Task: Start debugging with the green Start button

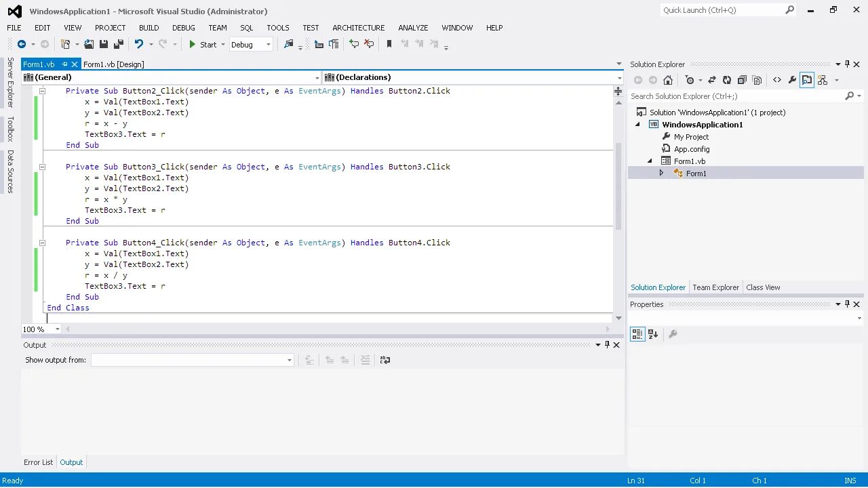Action: click(193, 44)
